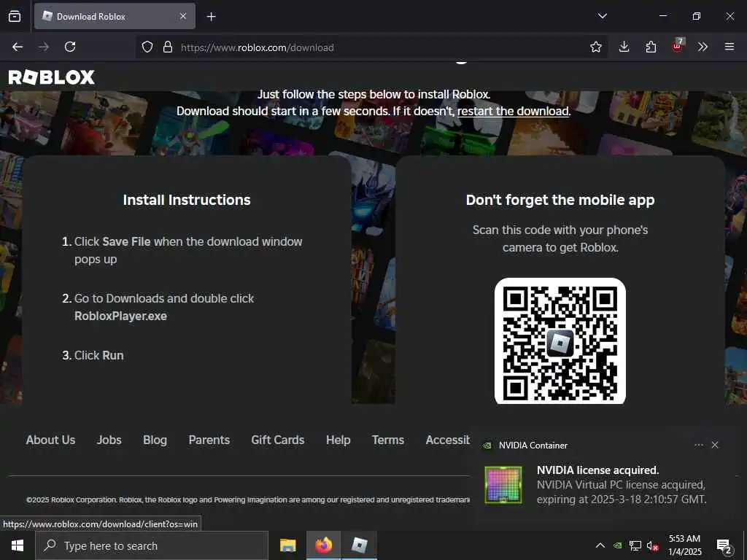Open tracking protection shield icon
Image resolution: width=747 pixels, height=560 pixels.
pyautogui.click(x=147, y=47)
